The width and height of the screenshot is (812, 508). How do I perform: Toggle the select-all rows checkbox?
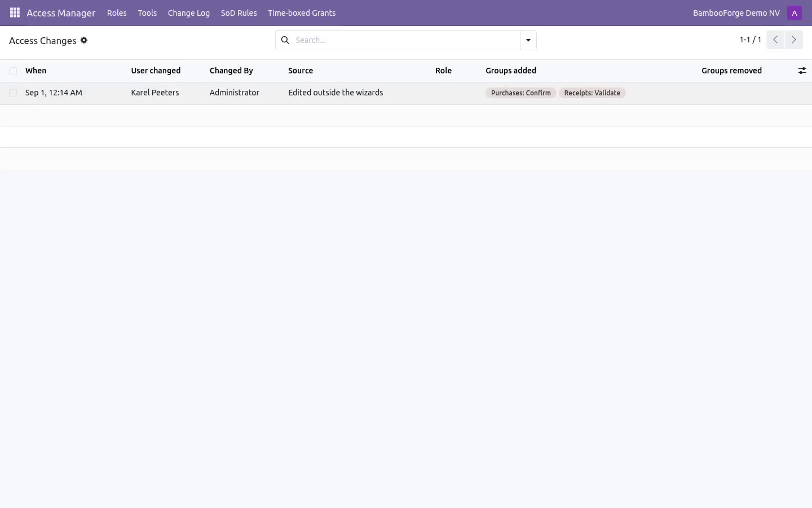13,71
